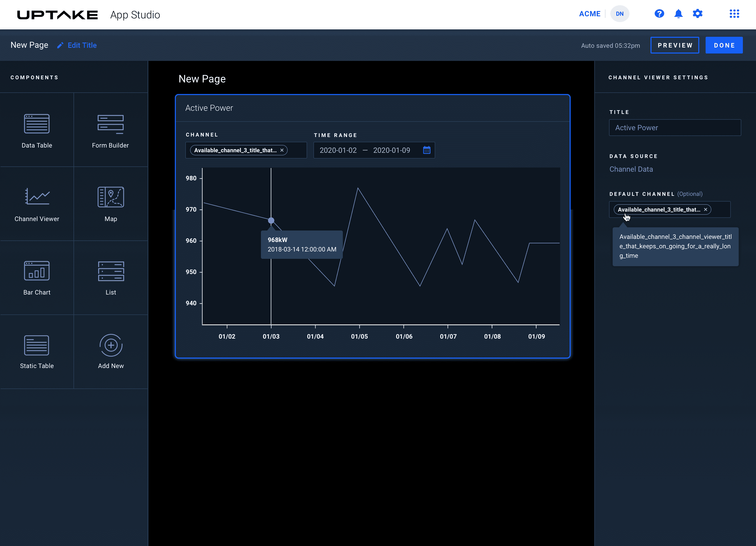
Task: Remove channel chip in Channel field
Action: (282, 150)
